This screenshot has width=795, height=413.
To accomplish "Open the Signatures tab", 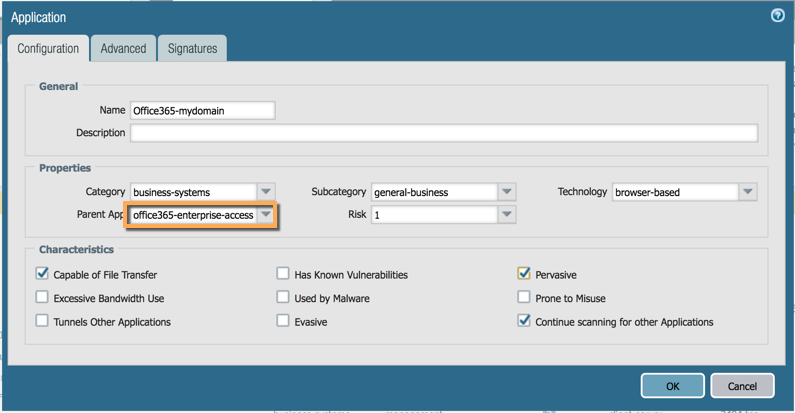I will tap(192, 48).
